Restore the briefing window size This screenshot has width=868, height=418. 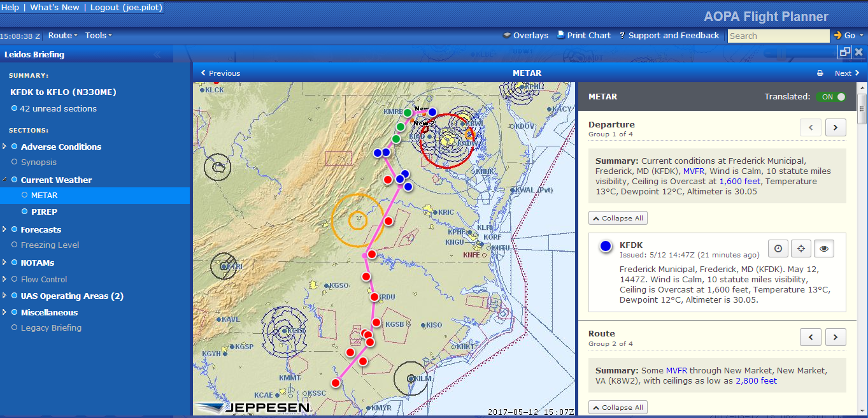tap(845, 52)
